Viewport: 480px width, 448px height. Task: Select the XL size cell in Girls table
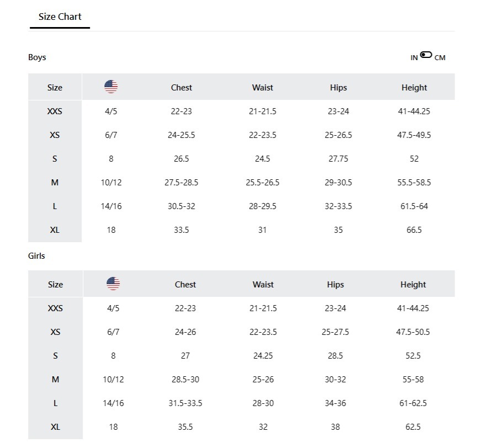pos(55,427)
